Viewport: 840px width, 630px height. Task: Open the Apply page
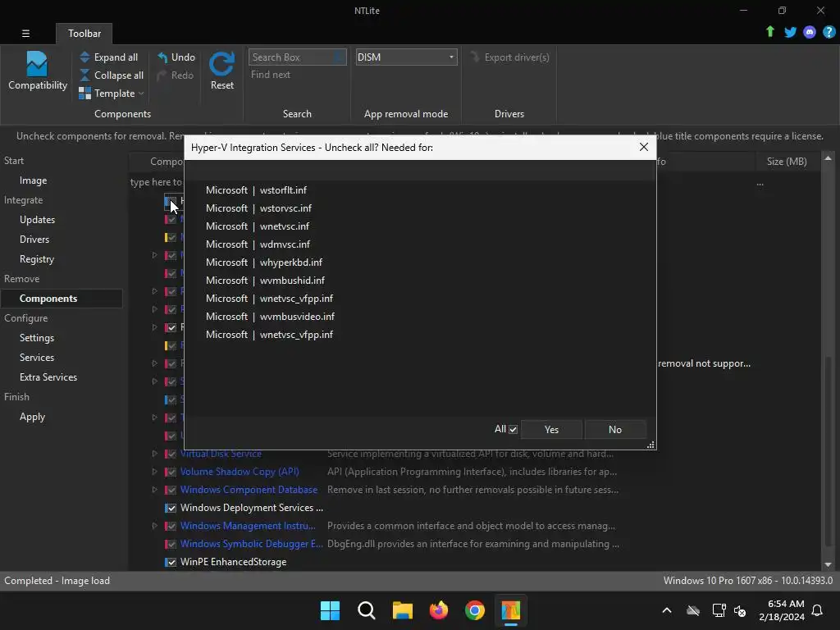[32, 417]
